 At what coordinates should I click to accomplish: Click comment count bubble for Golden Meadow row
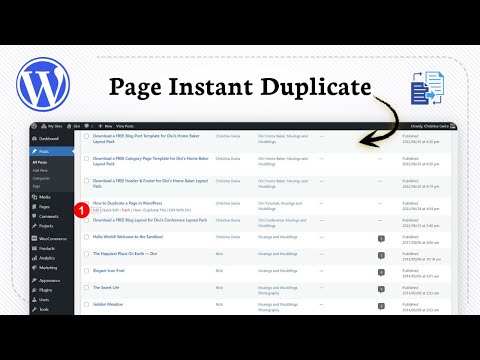point(381,306)
